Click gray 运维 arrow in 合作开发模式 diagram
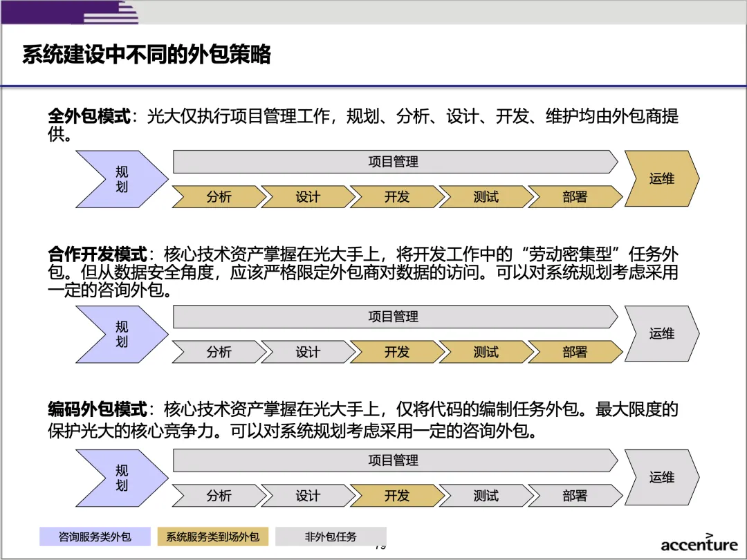The height and width of the screenshot is (560, 747). (x=662, y=333)
